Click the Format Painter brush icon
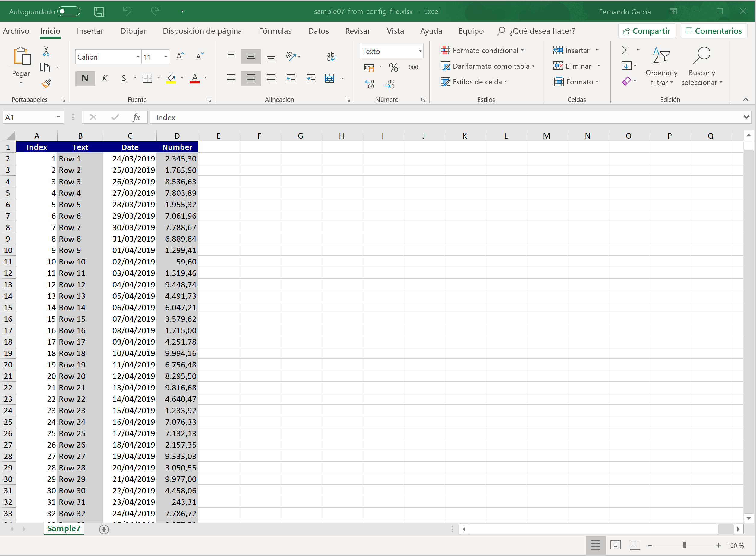Screen dimensions: 756x556 click(46, 83)
